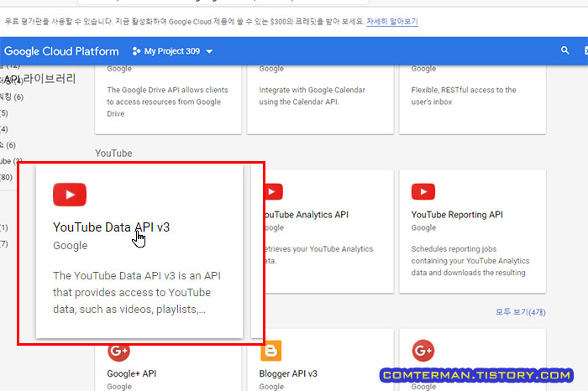Image resolution: width=588 pixels, height=391 pixels.
Task: Select the sidebar category with count (80)
Action: 7,177
